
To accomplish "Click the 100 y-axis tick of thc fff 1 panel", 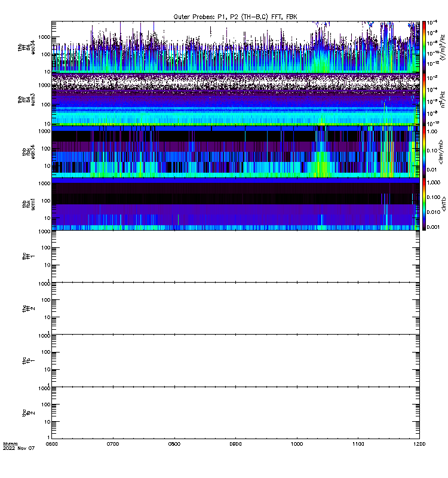I will [46, 248].
